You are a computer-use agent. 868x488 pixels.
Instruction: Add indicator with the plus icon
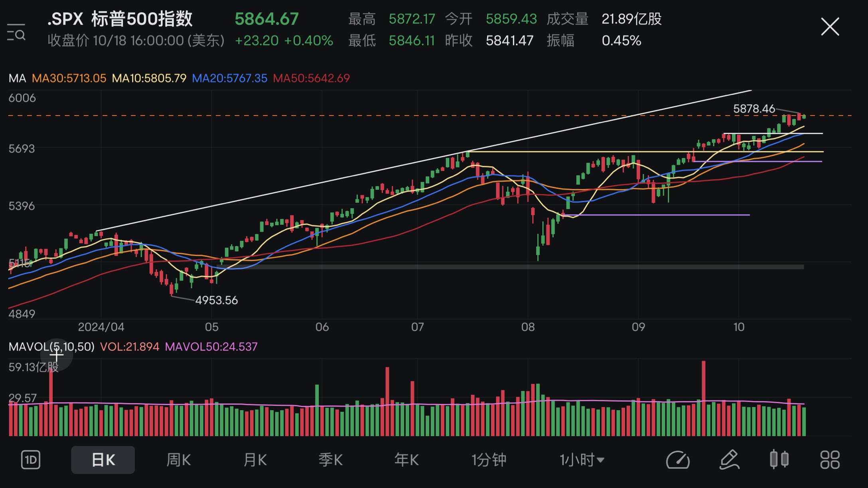pos(56,354)
